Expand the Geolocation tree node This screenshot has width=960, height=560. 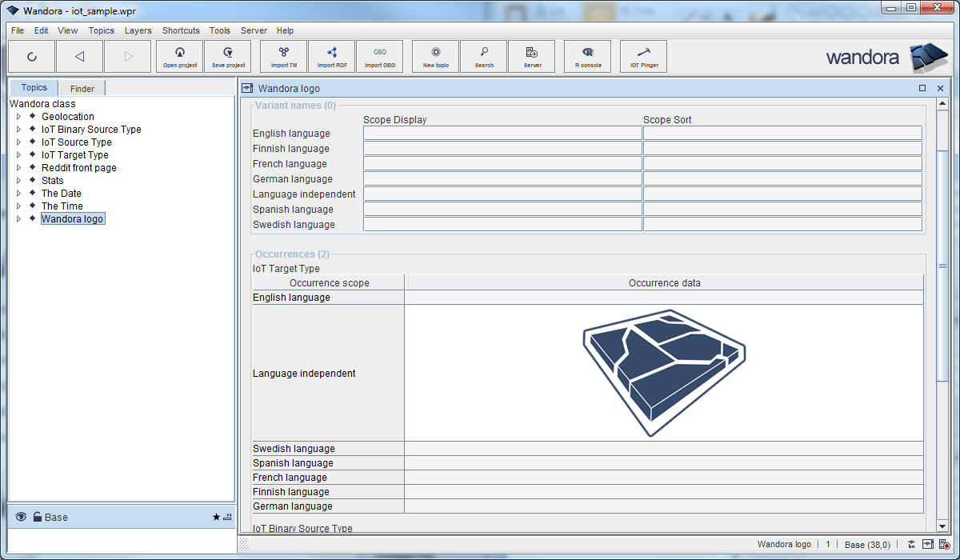pyautogui.click(x=18, y=117)
